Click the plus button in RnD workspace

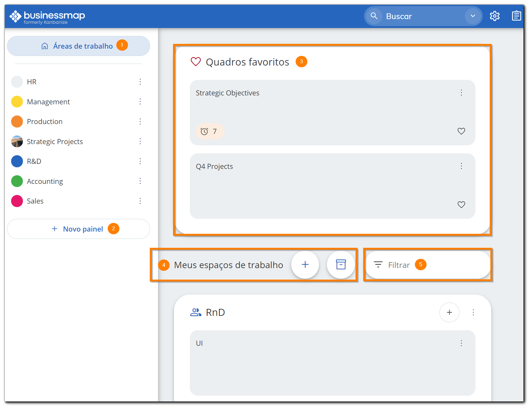[449, 312]
